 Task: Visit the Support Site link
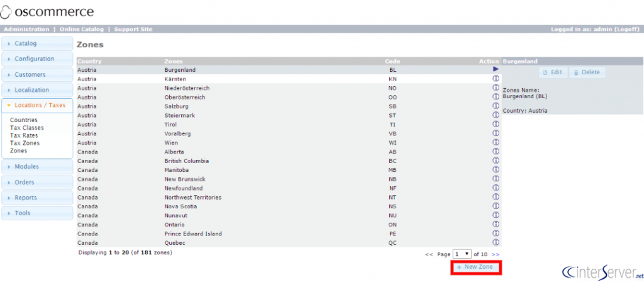coord(133,29)
